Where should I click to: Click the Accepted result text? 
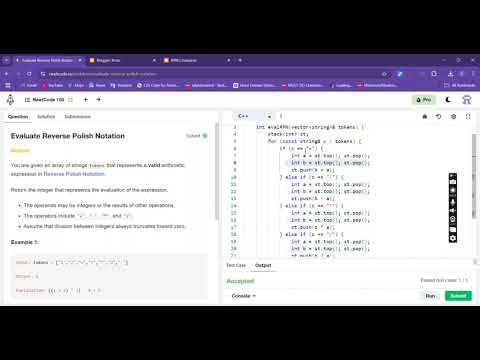pos(240,281)
